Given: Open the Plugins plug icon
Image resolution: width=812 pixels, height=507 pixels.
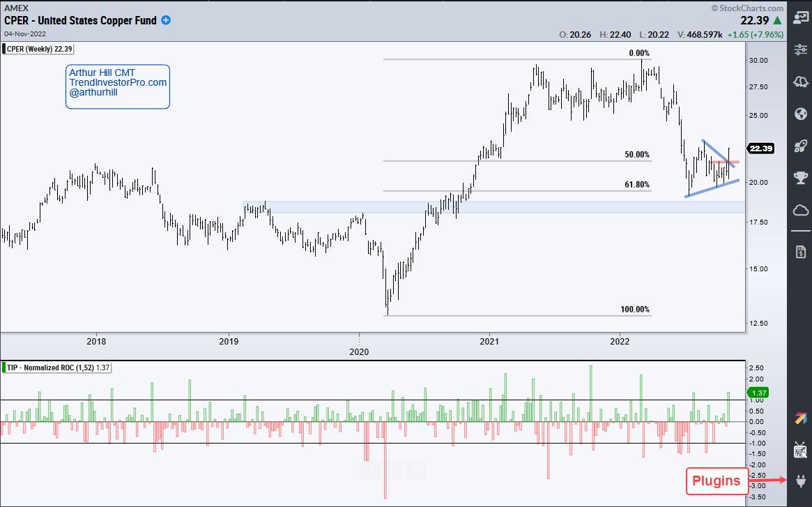Looking at the screenshot, I should pyautogui.click(x=799, y=480).
